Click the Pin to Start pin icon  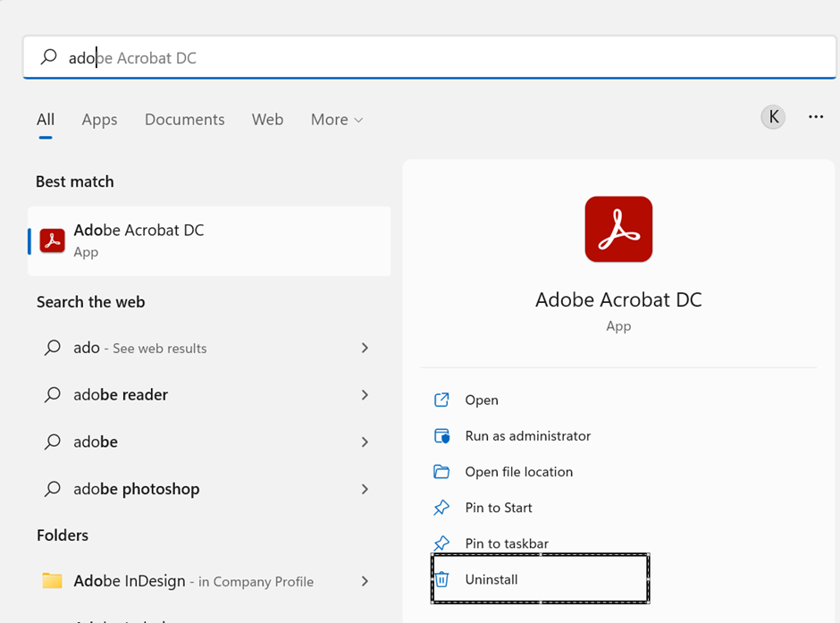pyautogui.click(x=441, y=508)
